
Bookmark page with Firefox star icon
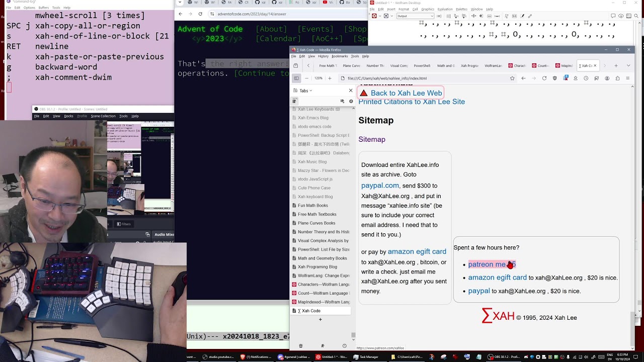[x=512, y=78]
